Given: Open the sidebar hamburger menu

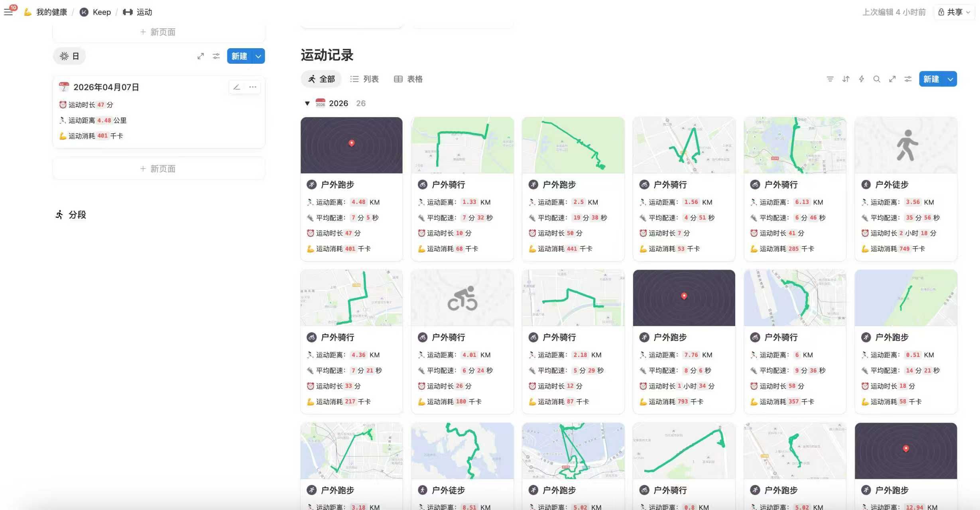Looking at the screenshot, I should (8, 12).
